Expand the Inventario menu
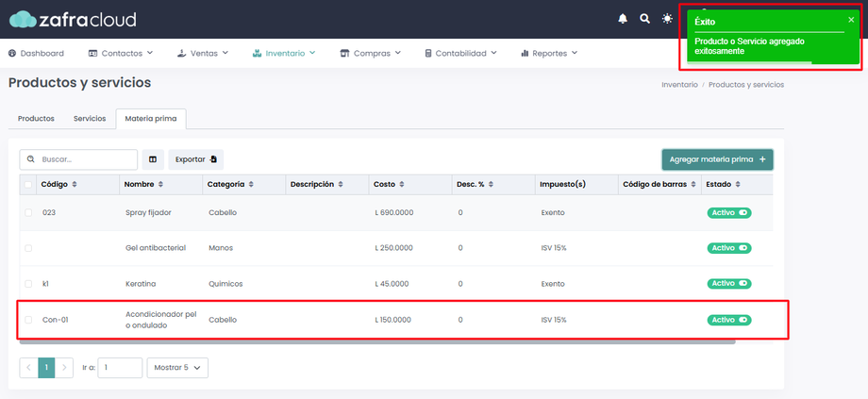 point(284,54)
